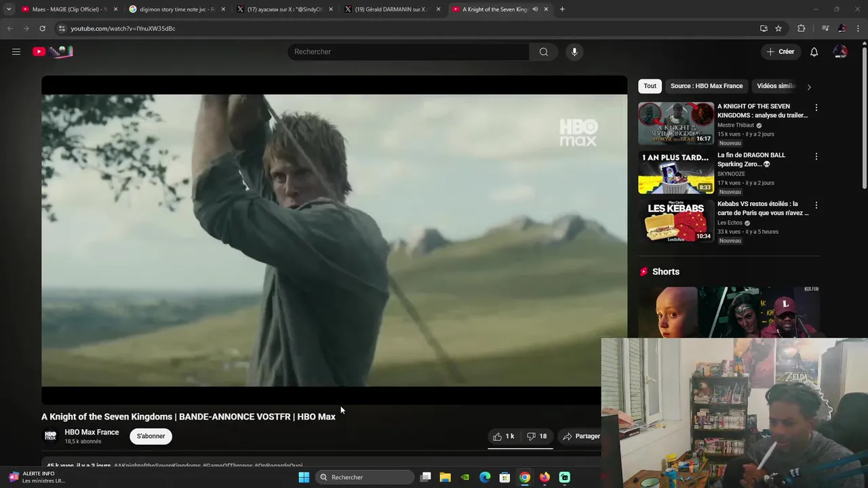Open HBO Max France channel name link
The height and width of the screenshot is (488, 868).
coord(92,432)
